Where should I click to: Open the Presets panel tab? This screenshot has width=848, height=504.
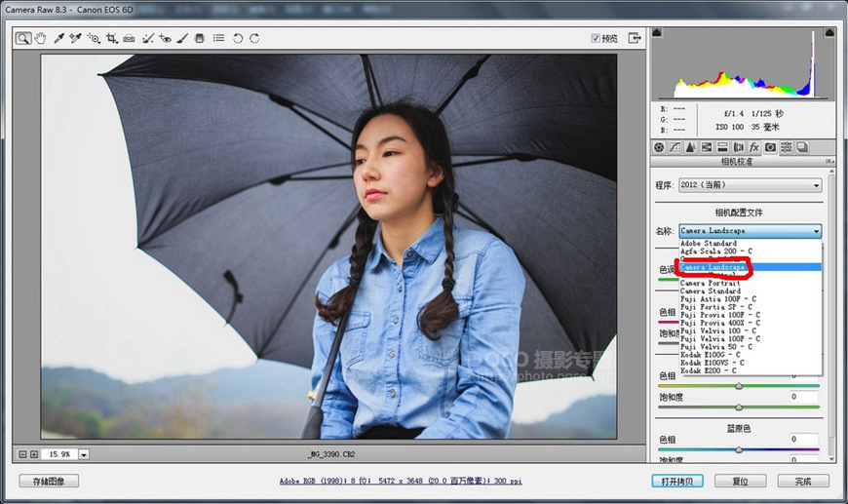coord(787,147)
